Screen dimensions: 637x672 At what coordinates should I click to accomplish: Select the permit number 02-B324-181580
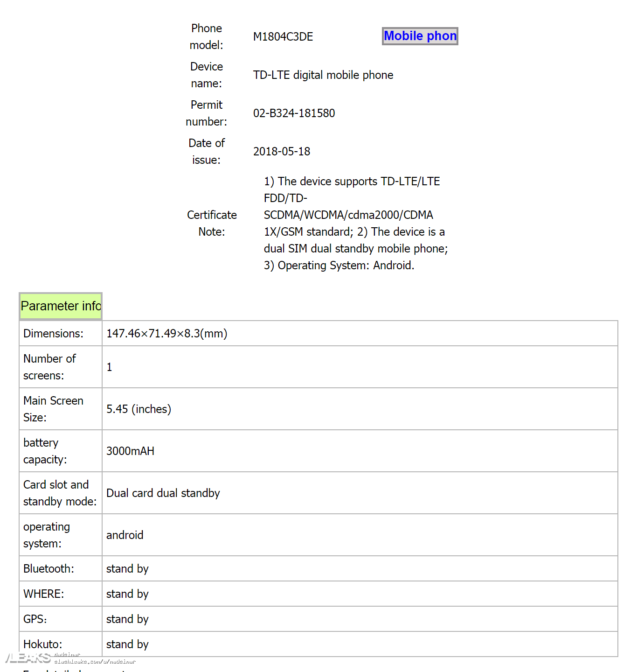(294, 113)
